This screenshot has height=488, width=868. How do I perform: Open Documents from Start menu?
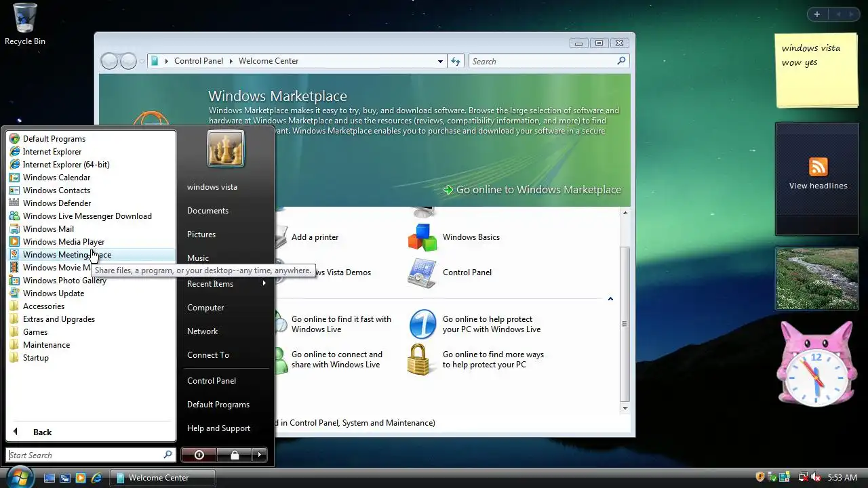click(x=208, y=211)
